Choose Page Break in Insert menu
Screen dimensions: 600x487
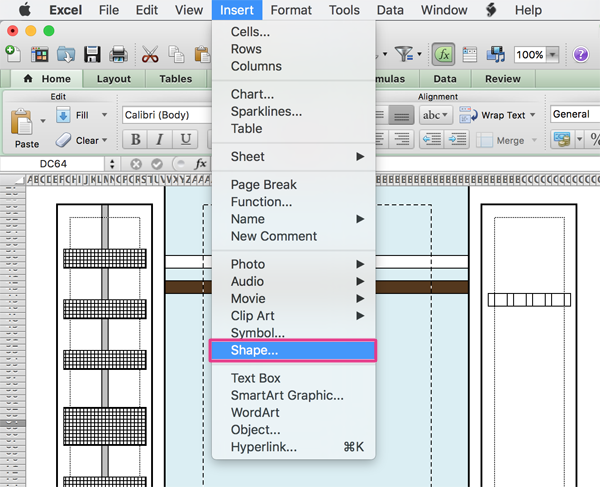[293, 184]
